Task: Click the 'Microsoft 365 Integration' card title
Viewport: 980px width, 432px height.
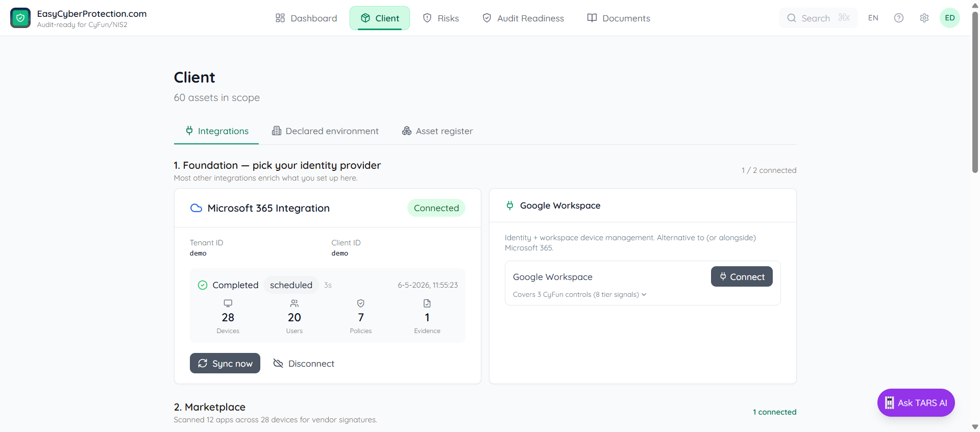Action: coord(268,208)
